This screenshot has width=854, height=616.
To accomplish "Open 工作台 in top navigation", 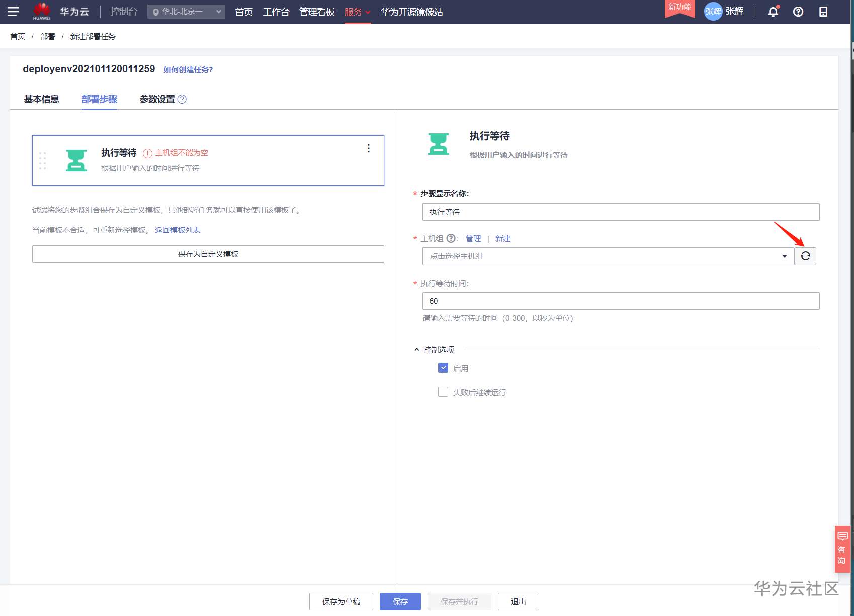I will [x=276, y=12].
